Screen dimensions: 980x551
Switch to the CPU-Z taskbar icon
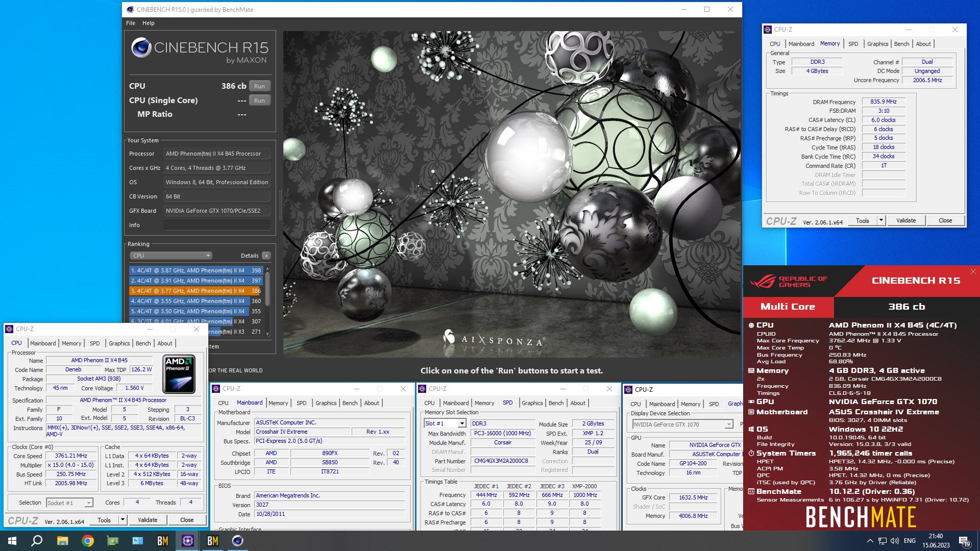point(187,541)
